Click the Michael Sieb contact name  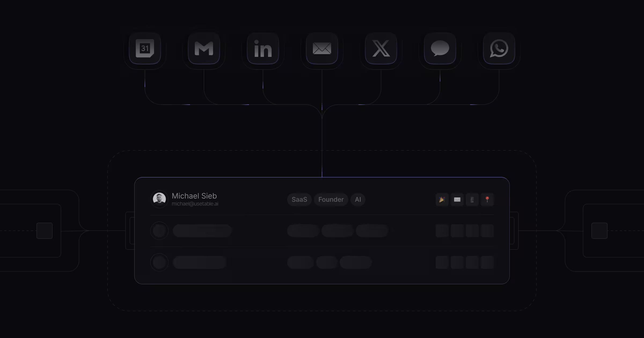pyautogui.click(x=194, y=196)
